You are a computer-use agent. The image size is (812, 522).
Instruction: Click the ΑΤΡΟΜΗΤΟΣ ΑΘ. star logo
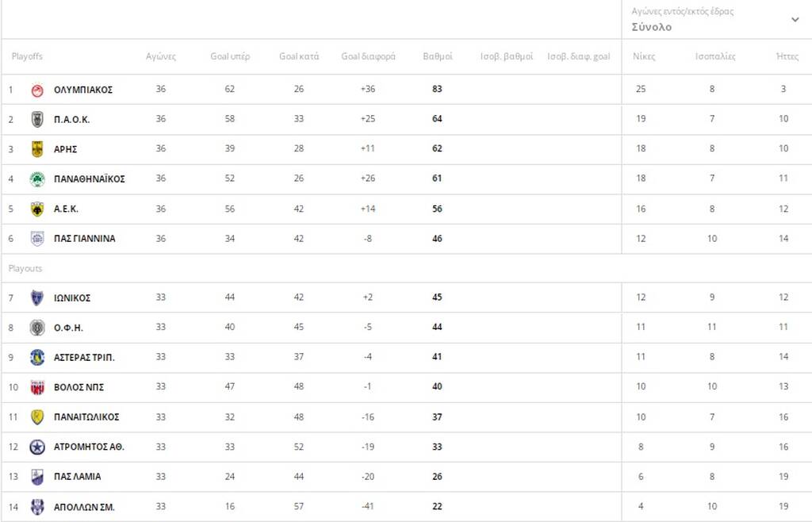point(37,447)
